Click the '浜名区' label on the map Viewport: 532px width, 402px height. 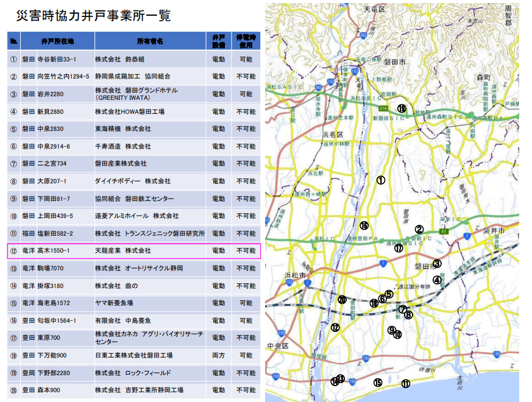pyautogui.click(x=333, y=135)
